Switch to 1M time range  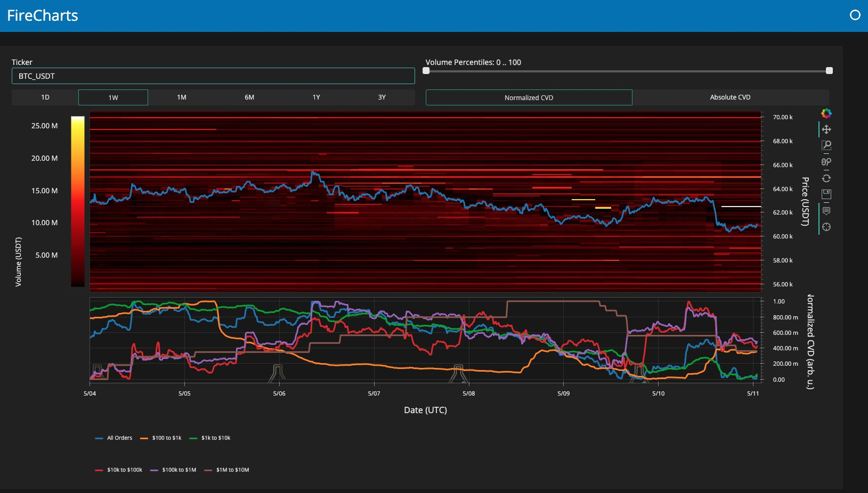tap(182, 97)
